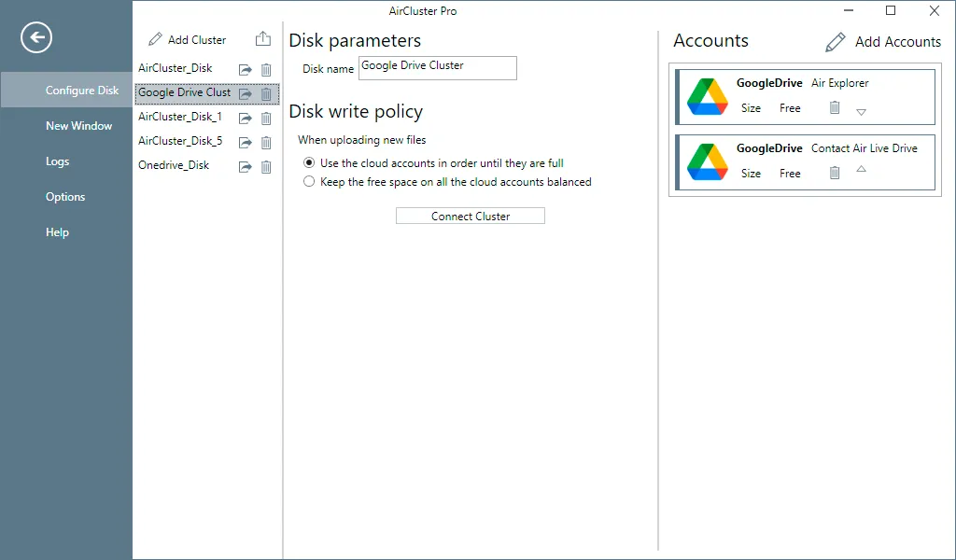956x560 pixels.
Task: Click the Disk name input field
Action: pyautogui.click(x=438, y=67)
